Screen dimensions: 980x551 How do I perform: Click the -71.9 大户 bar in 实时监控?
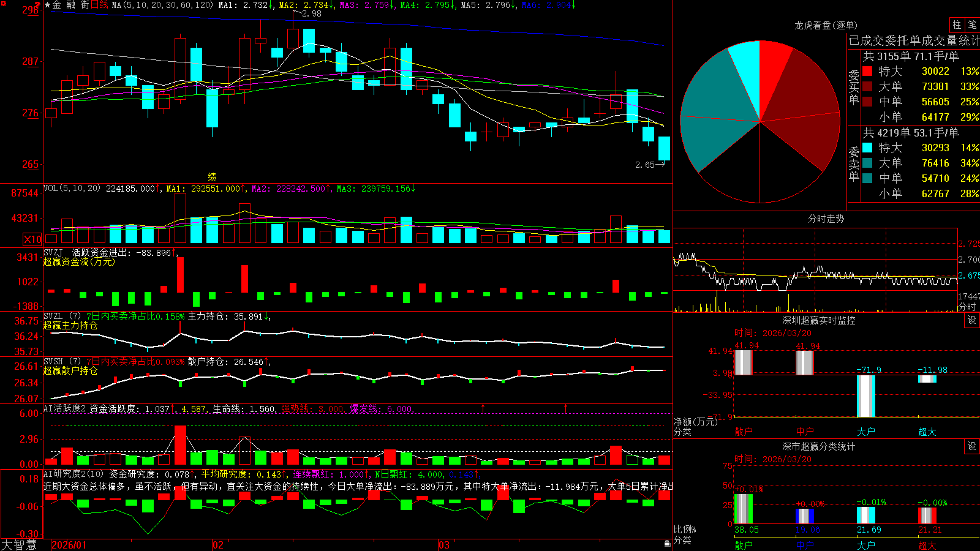tap(866, 396)
